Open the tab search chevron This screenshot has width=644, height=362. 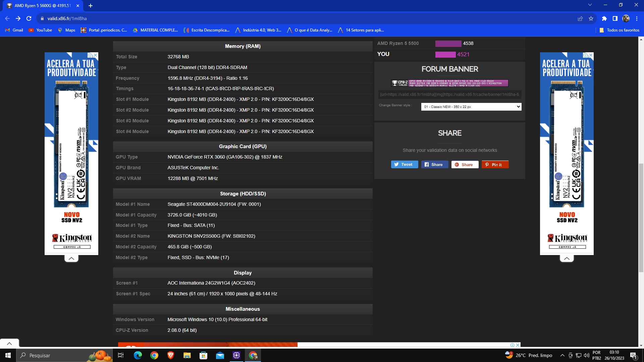point(590,5)
